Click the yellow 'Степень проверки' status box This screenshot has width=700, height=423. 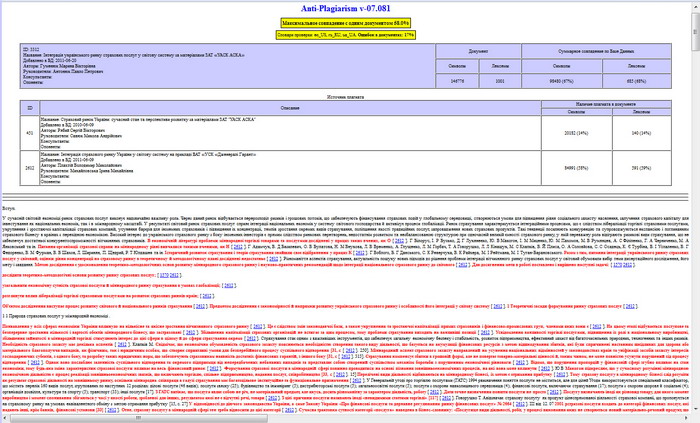(349, 33)
